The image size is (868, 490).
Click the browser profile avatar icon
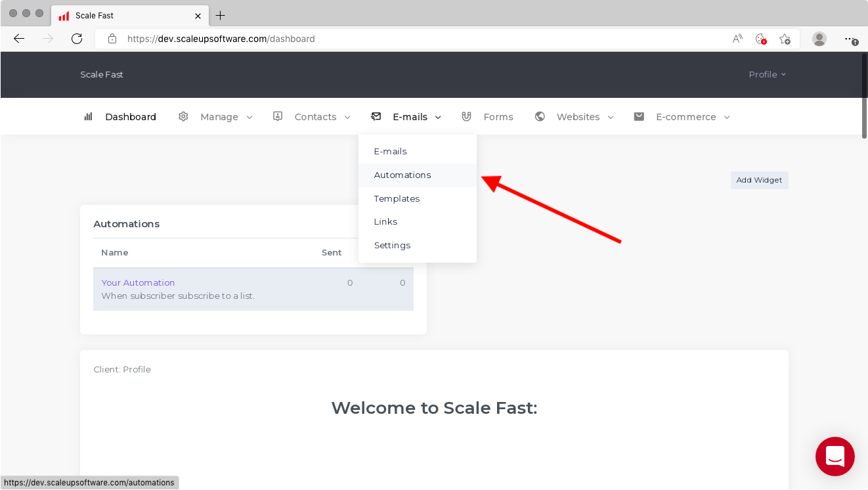point(819,39)
